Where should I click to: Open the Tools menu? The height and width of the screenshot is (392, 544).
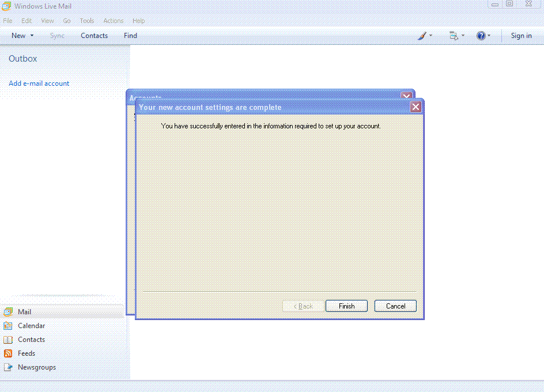[87, 21]
